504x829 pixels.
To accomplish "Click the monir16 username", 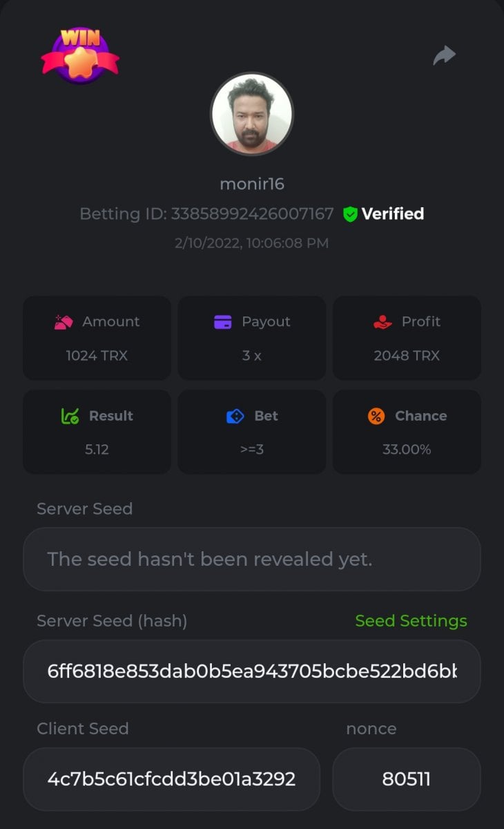I will coord(252,184).
